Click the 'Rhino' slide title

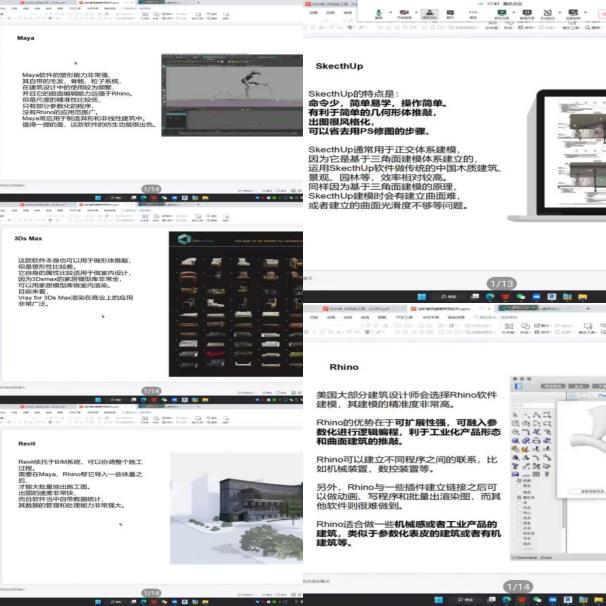344,367
